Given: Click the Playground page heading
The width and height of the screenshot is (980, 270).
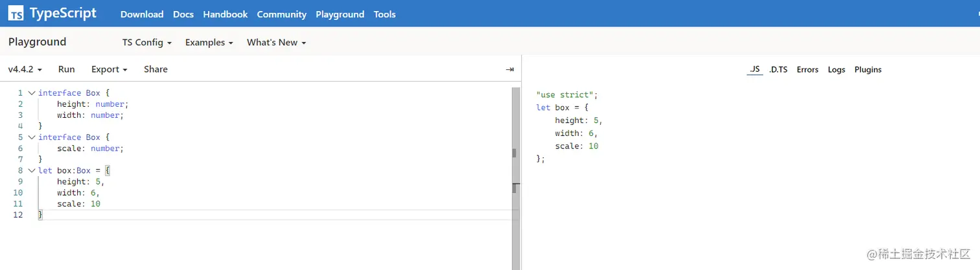Looking at the screenshot, I should (37, 42).
